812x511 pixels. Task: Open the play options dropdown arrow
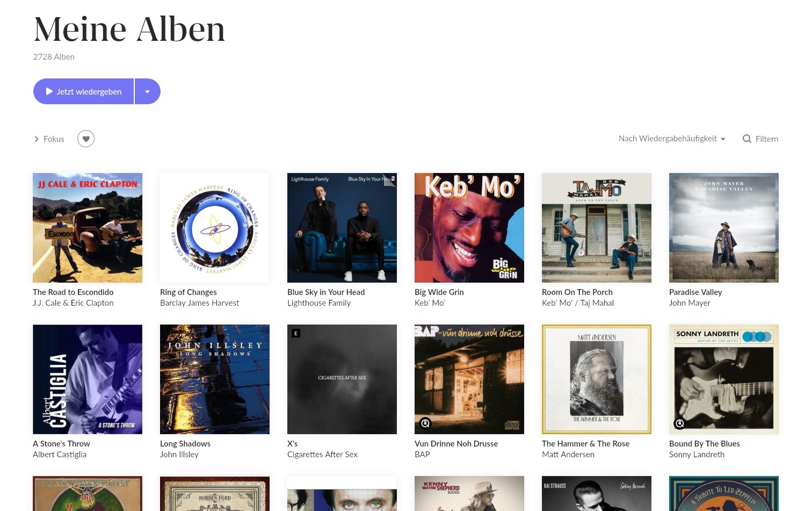[x=148, y=91]
